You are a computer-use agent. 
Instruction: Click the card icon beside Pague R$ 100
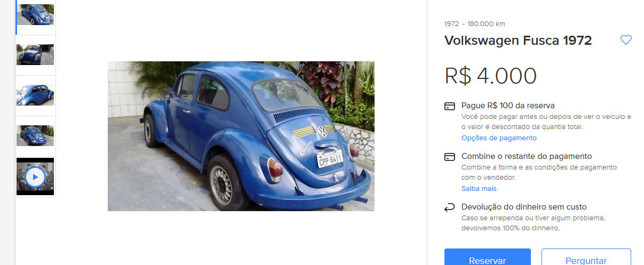coord(449,106)
